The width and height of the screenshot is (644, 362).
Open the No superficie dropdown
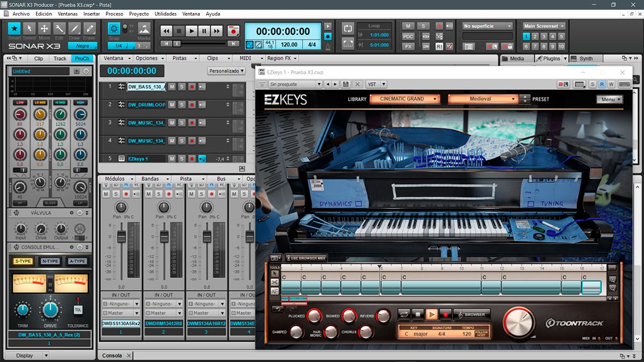click(488, 26)
